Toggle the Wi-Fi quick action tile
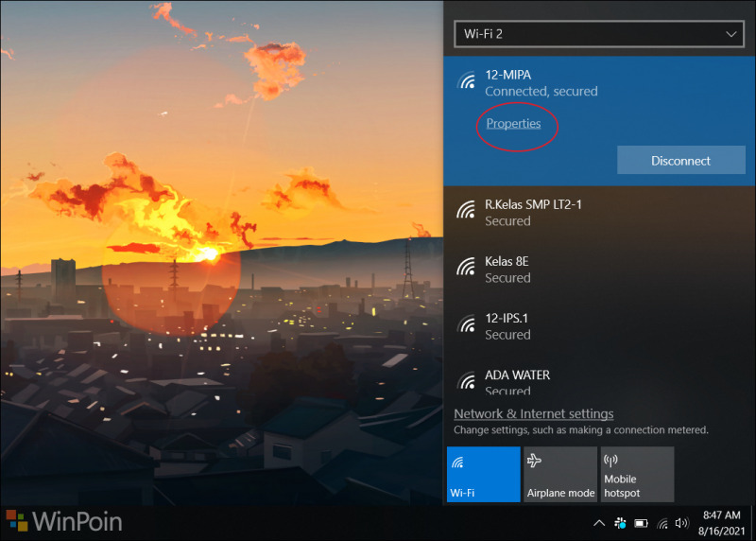 click(484, 474)
